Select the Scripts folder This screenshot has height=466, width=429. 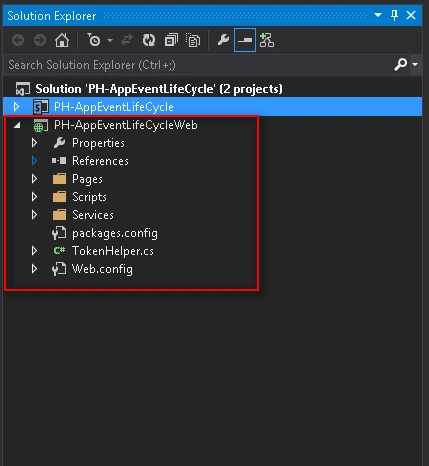[89, 197]
